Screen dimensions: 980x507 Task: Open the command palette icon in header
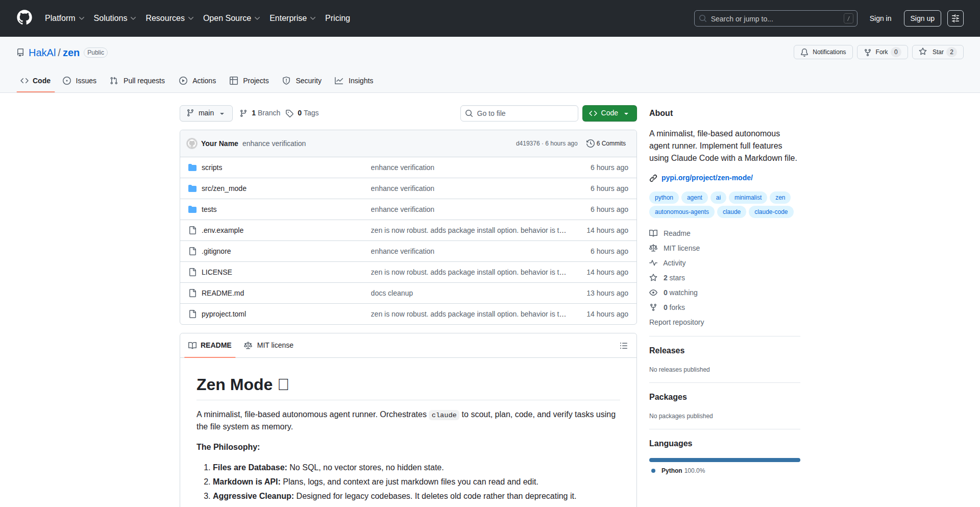(x=955, y=18)
